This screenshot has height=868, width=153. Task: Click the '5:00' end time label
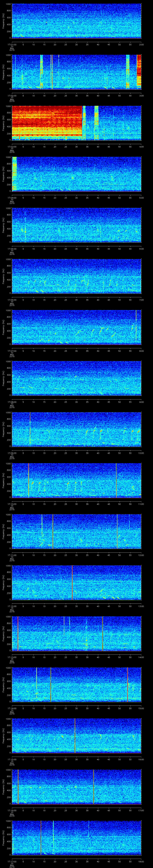(x=141, y=197)
